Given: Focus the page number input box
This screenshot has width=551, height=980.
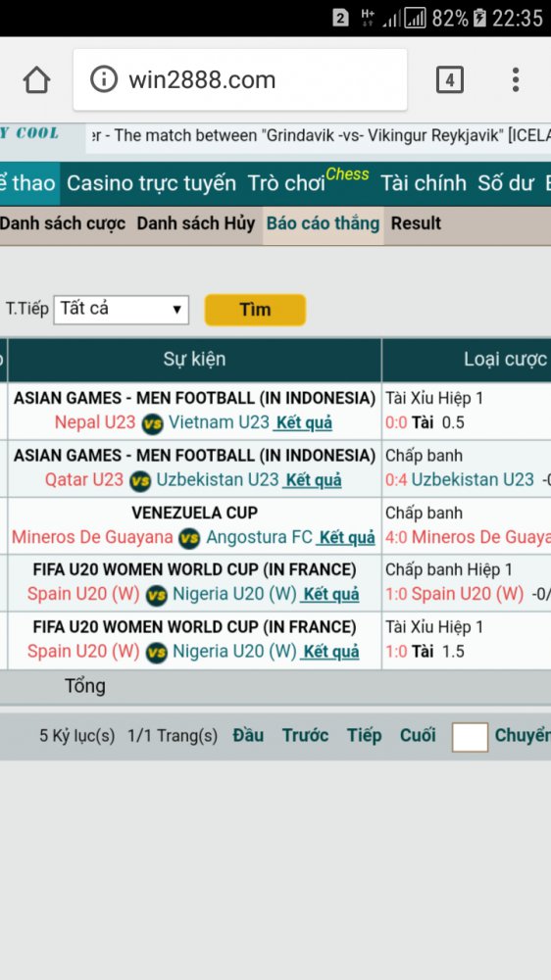Looking at the screenshot, I should 470,737.
